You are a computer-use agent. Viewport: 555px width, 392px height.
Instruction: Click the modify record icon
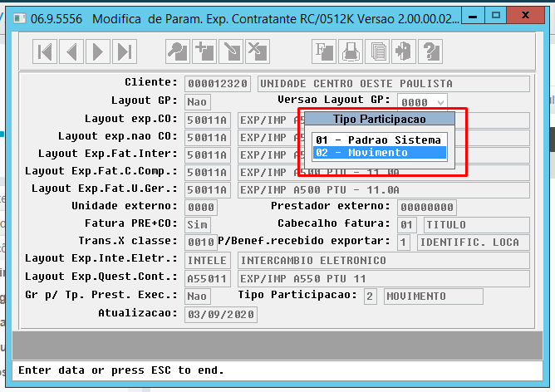pos(231,51)
